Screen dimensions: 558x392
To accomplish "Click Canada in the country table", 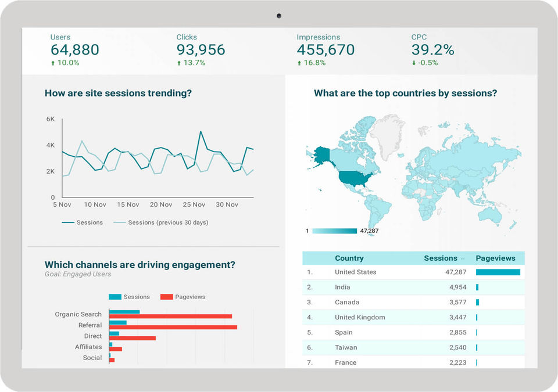I will click(347, 303).
